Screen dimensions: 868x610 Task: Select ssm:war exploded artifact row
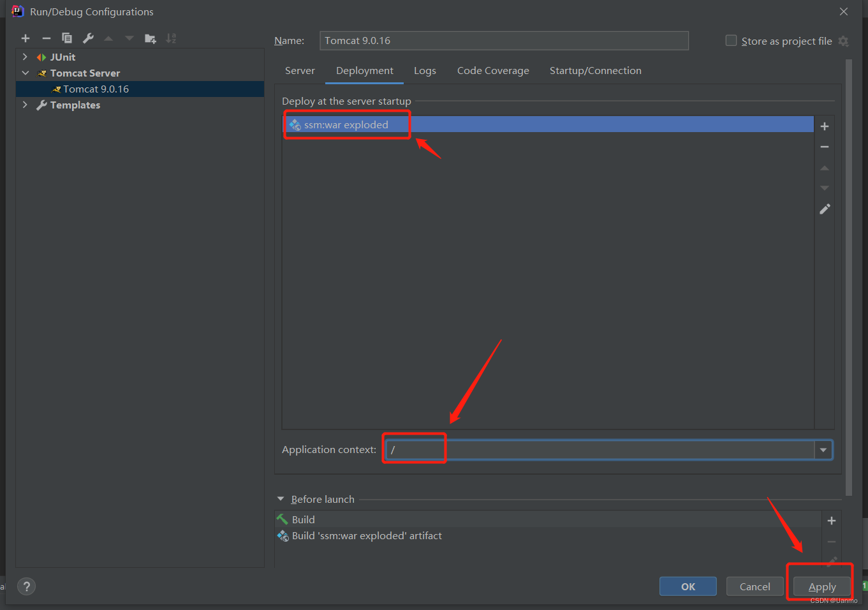click(x=548, y=124)
